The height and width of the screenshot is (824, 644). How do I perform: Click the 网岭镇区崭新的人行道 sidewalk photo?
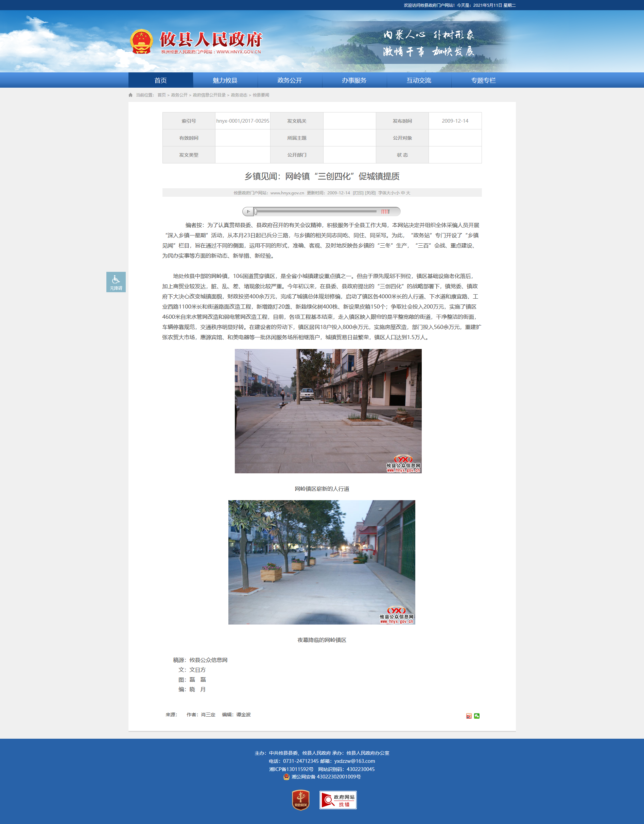point(328,411)
